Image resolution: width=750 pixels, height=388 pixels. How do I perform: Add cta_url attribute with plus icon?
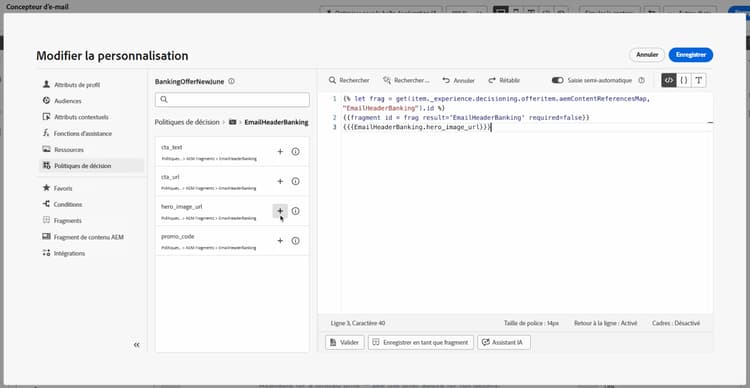280,181
